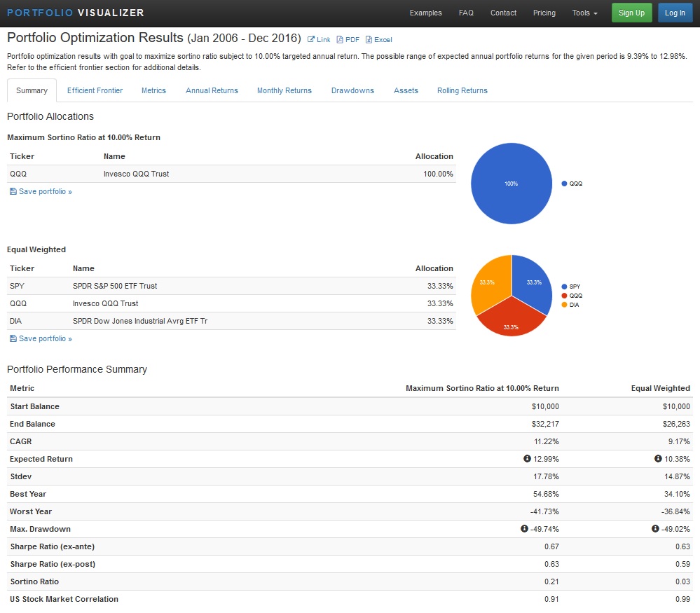Image resolution: width=700 pixels, height=613 pixels.
Task: Click info icon beside 12.99% expected return
Action: pos(527,458)
